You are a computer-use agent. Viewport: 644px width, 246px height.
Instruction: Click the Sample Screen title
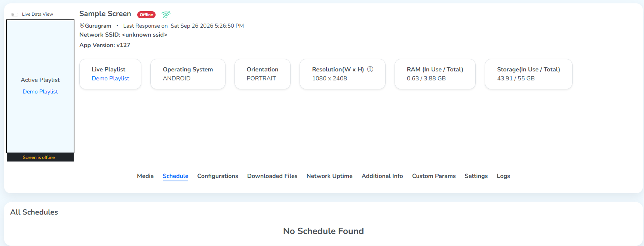coord(105,14)
